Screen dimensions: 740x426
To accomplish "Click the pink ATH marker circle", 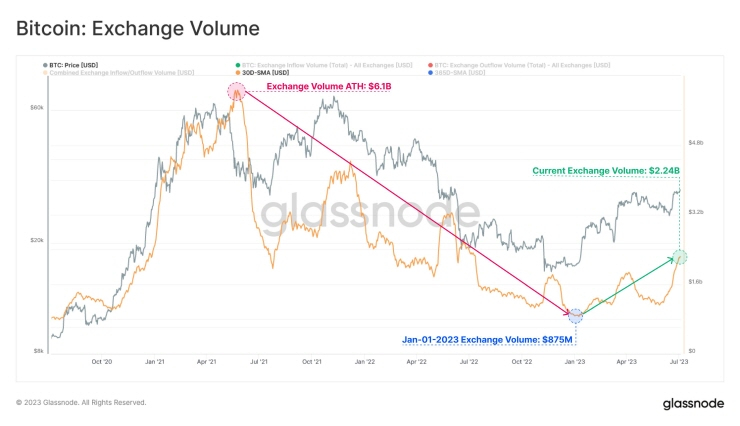I will 236,92.
